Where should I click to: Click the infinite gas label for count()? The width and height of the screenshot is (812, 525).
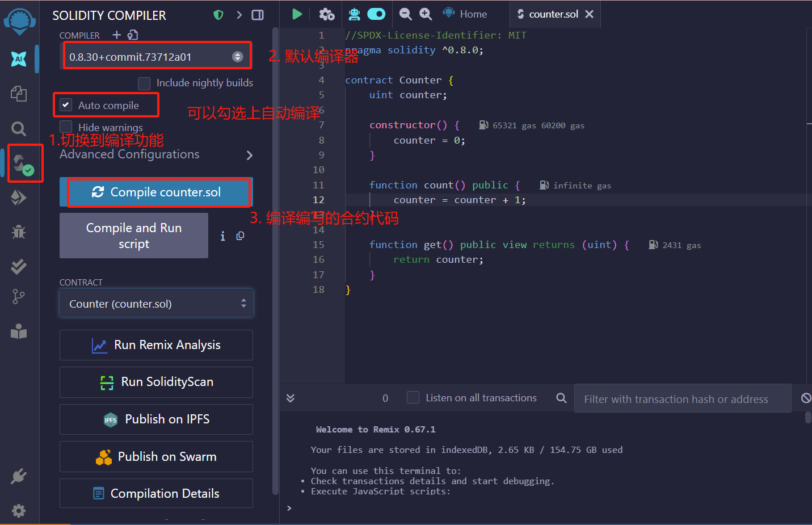(575, 185)
